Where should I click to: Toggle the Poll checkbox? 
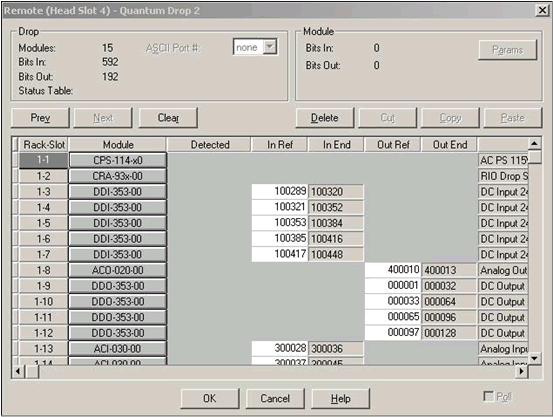click(488, 397)
